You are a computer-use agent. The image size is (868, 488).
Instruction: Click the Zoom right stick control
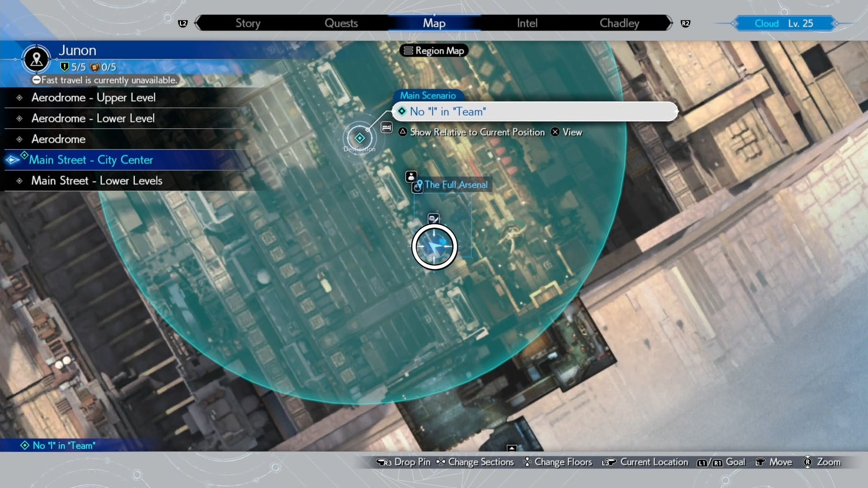(x=821, y=462)
